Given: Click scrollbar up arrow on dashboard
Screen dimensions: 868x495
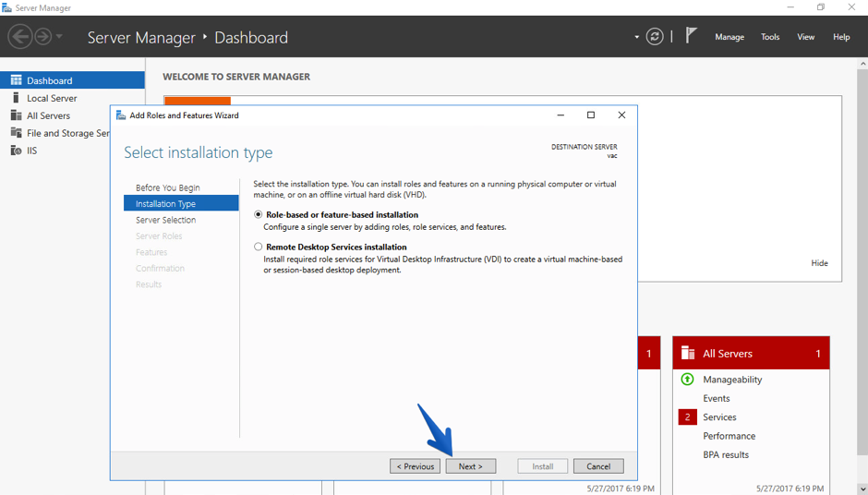Looking at the screenshot, I should [x=862, y=64].
